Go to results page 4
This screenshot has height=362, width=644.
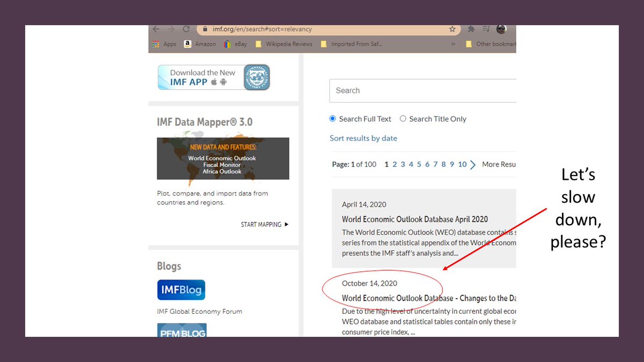(411, 164)
